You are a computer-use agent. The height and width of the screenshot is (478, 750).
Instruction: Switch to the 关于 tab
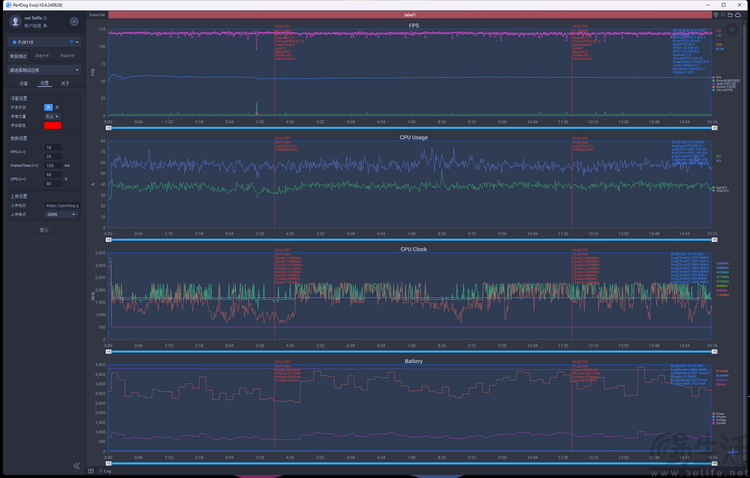tap(65, 84)
